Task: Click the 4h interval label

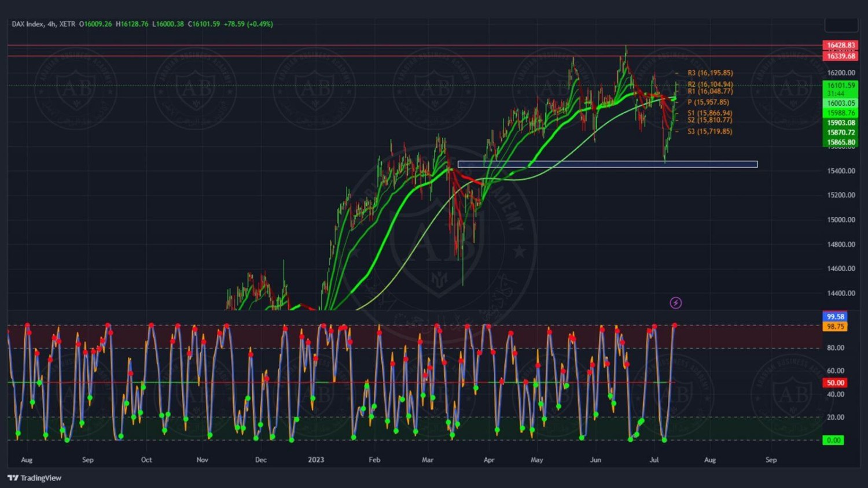Action: tap(52, 24)
